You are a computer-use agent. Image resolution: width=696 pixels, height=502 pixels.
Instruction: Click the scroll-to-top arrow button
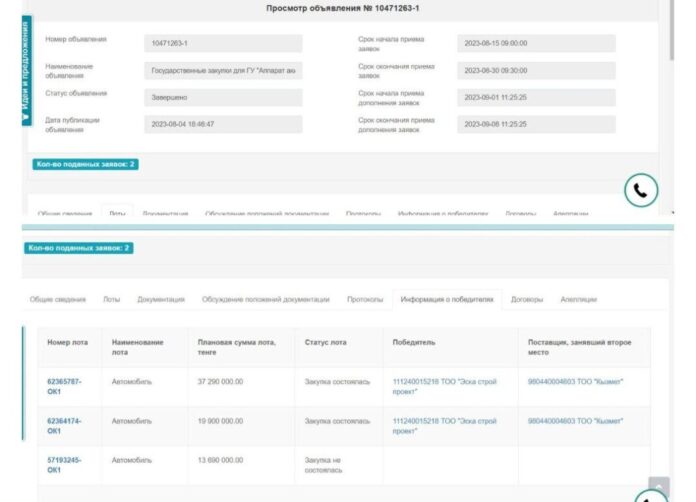pyautogui.click(x=658, y=486)
